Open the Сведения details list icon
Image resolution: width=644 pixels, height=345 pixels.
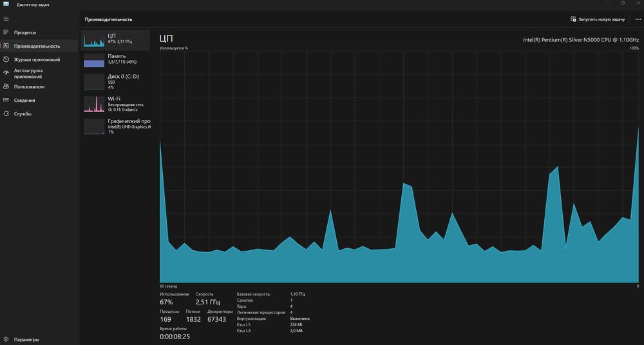(x=6, y=100)
